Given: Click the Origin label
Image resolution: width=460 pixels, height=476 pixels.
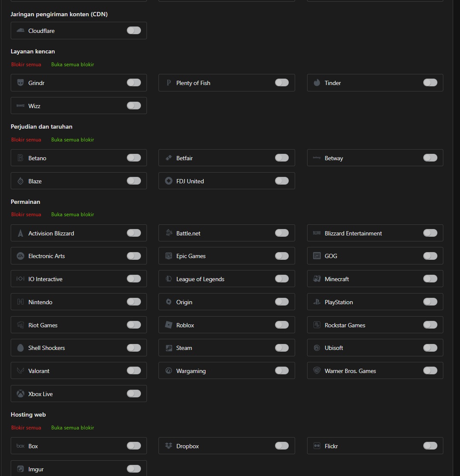Looking at the screenshot, I should [x=184, y=303].
